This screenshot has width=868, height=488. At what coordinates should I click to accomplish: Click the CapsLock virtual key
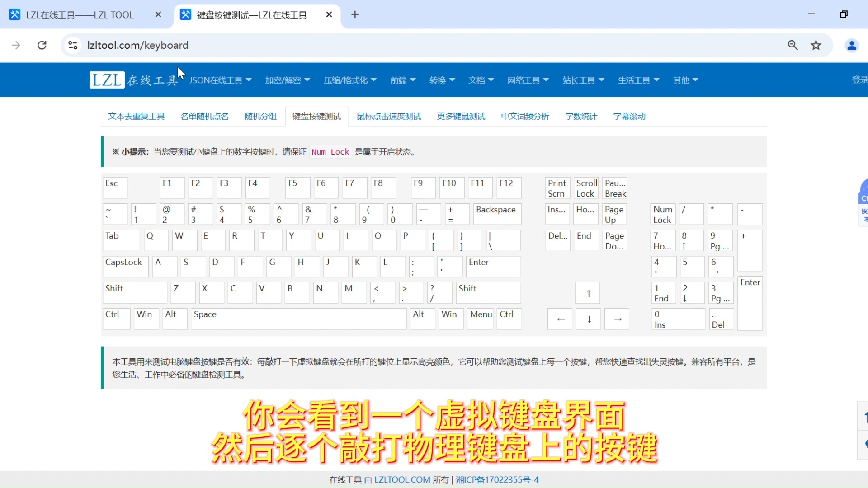(x=126, y=267)
